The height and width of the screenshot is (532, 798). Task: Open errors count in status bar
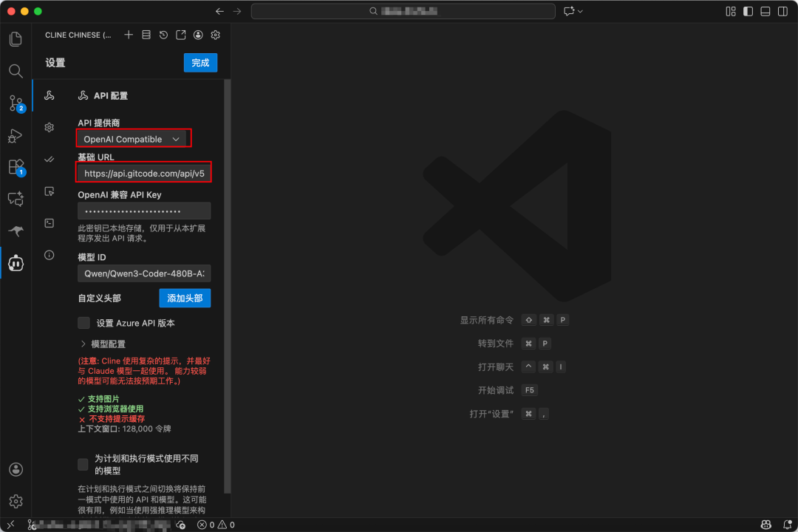tap(206, 525)
